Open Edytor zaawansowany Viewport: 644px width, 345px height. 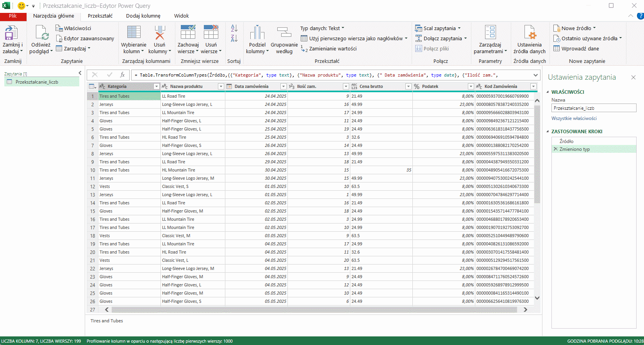coord(85,38)
